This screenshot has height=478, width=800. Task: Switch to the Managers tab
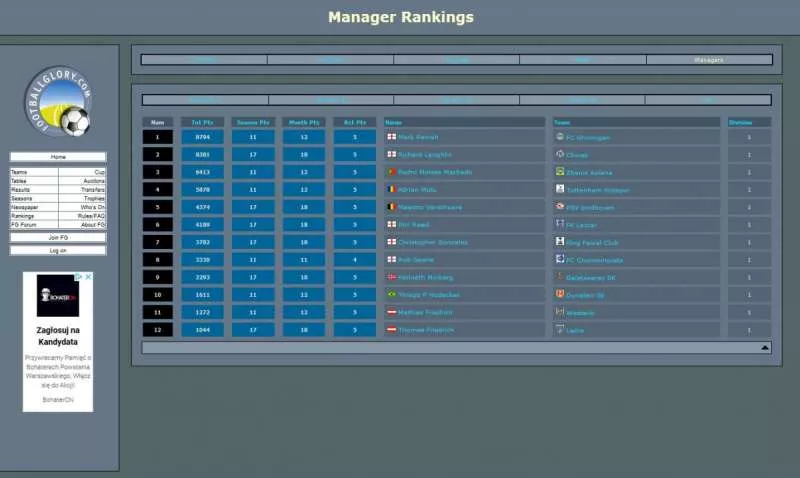(708, 60)
